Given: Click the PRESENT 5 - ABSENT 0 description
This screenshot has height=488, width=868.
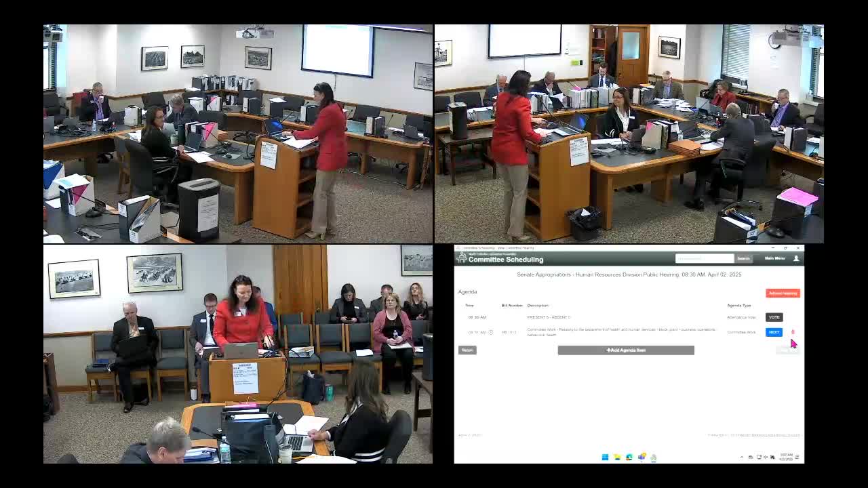Looking at the screenshot, I should point(549,317).
